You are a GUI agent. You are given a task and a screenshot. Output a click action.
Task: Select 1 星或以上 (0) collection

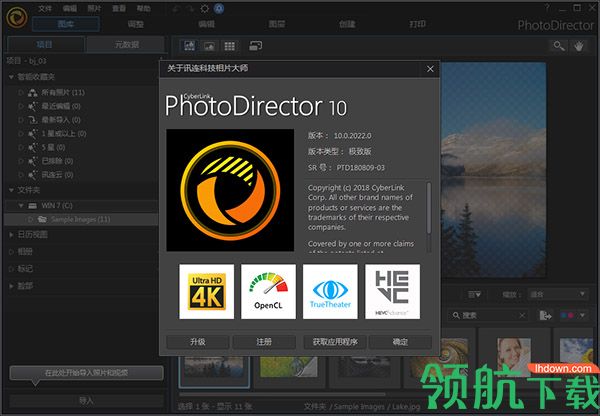tap(64, 134)
